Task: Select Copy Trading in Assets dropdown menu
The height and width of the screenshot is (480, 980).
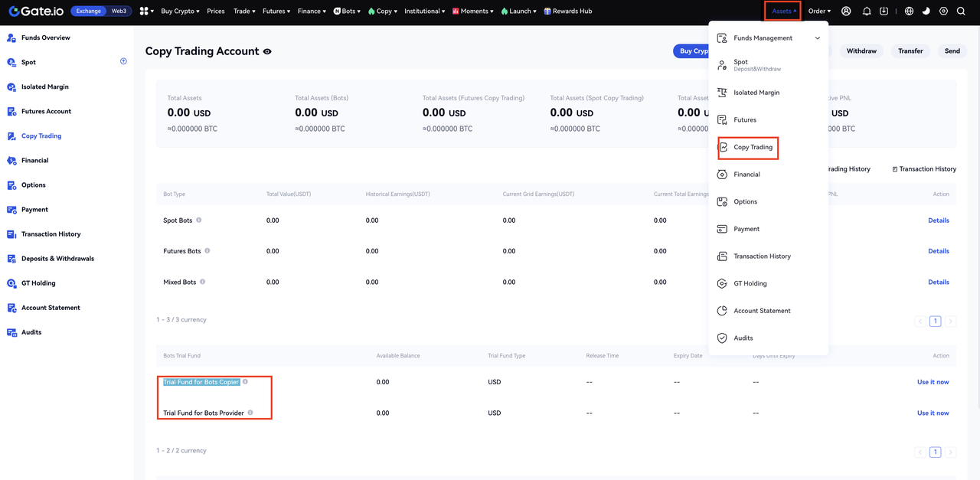Action: (x=753, y=147)
